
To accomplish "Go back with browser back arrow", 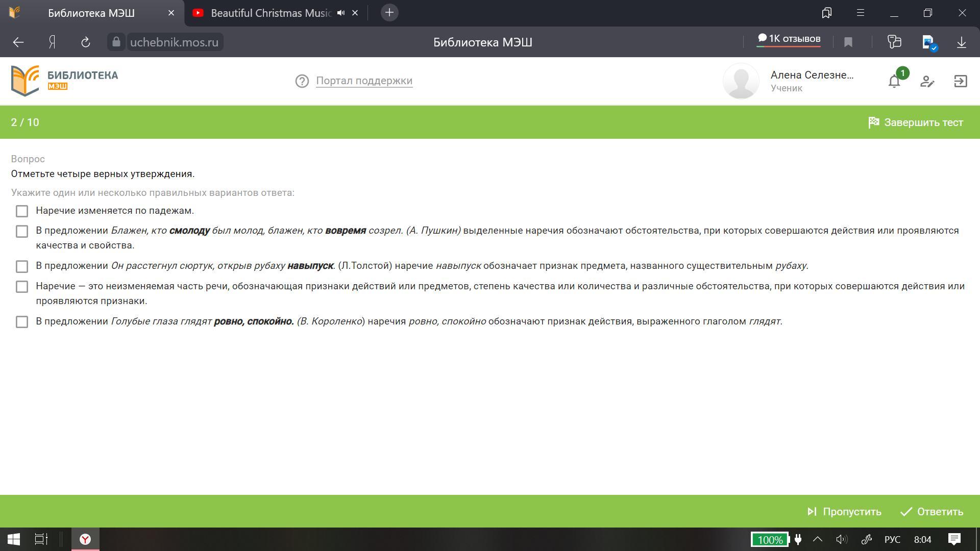I will pyautogui.click(x=18, y=42).
